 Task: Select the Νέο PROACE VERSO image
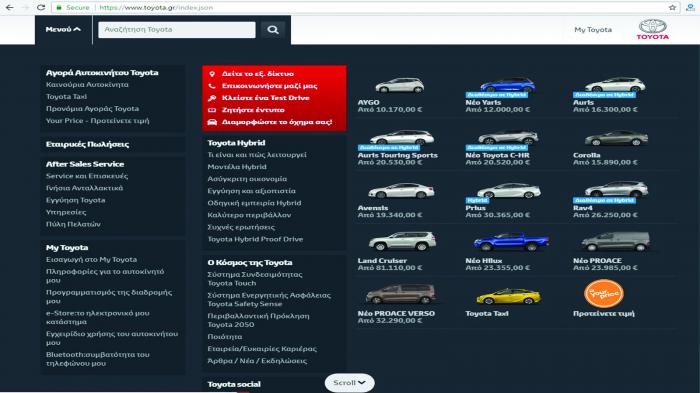(400, 293)
